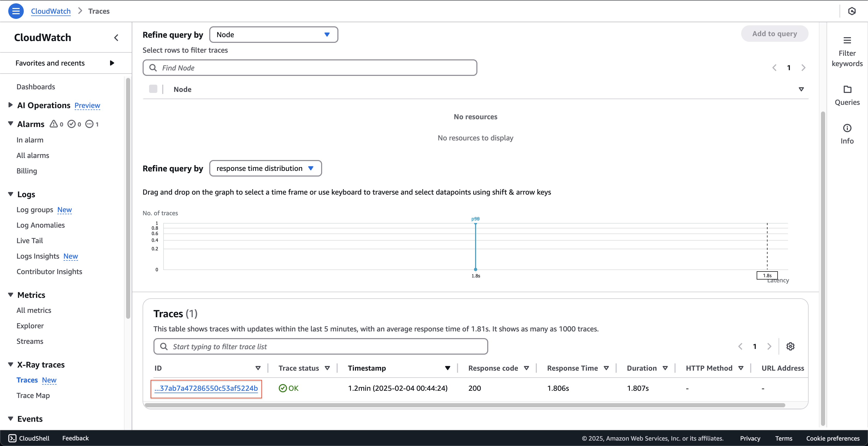
Task: Click the Add to query button
Action: click(x=774, y=34)
